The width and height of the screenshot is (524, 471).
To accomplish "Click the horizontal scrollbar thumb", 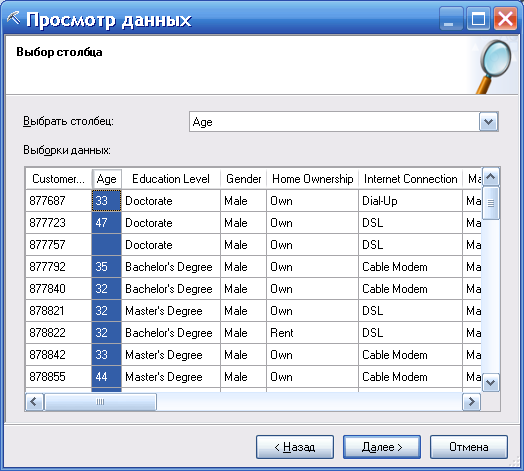I will [100, 401].
